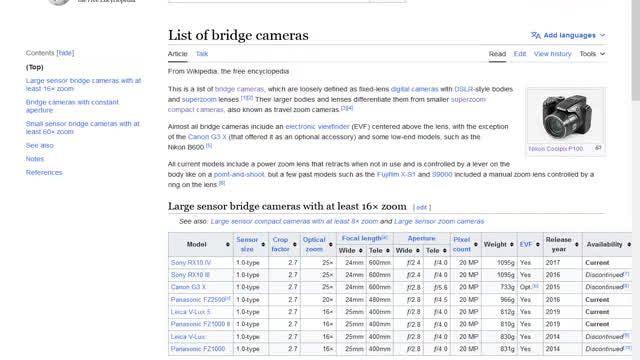Open Large sensor zoom cameras link

pos(439,221)
